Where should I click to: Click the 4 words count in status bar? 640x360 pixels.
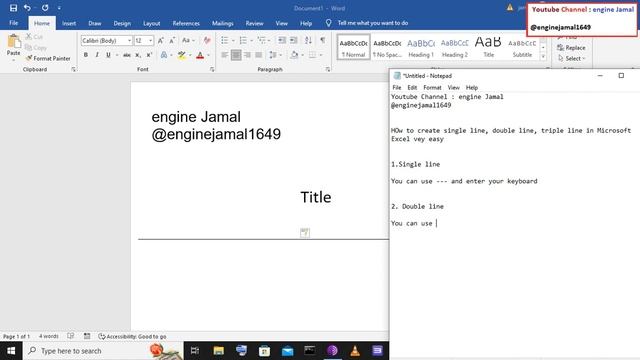coord(49,336)
